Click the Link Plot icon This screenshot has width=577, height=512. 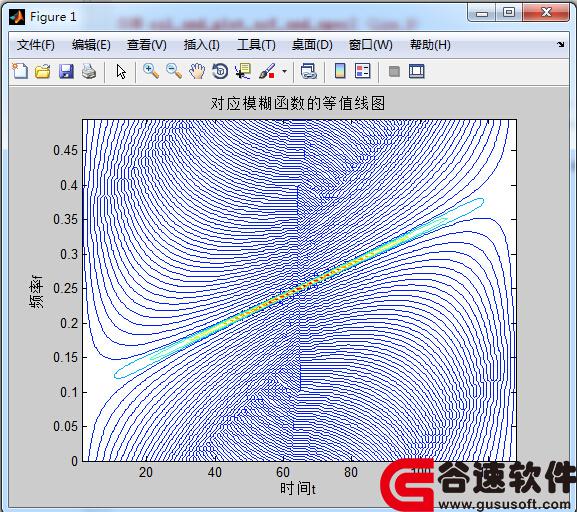308,71
